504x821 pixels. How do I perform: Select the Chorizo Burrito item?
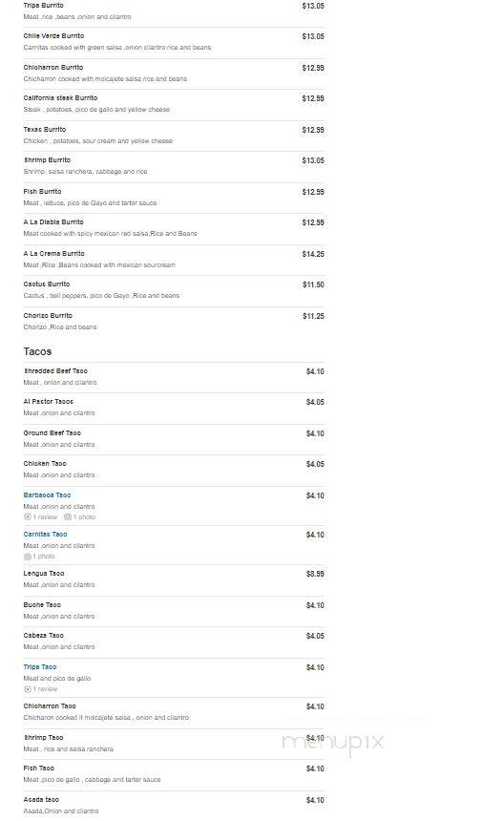tap(174, 321)
